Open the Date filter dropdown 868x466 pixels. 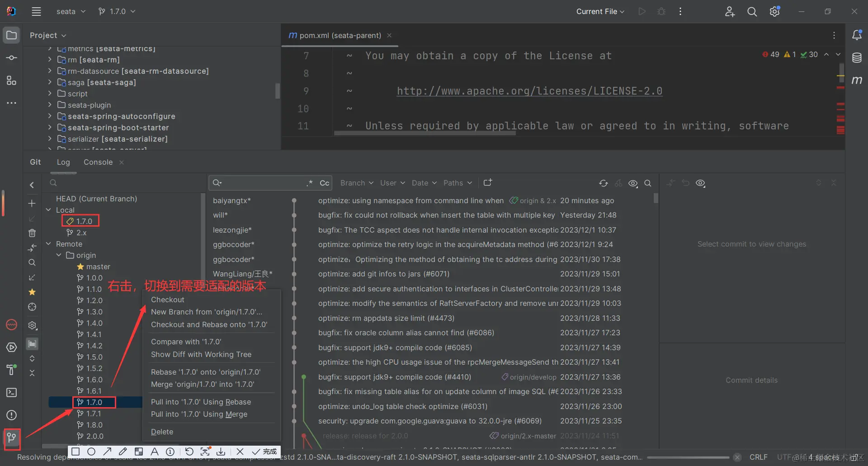[424, 183]
